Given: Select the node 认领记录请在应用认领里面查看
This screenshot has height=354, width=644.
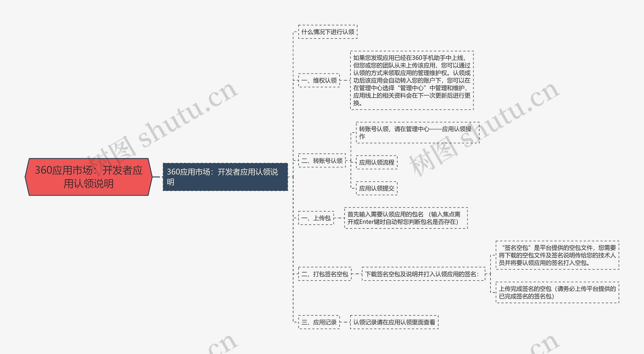Looking at the screenshot, I should [394, 322].
